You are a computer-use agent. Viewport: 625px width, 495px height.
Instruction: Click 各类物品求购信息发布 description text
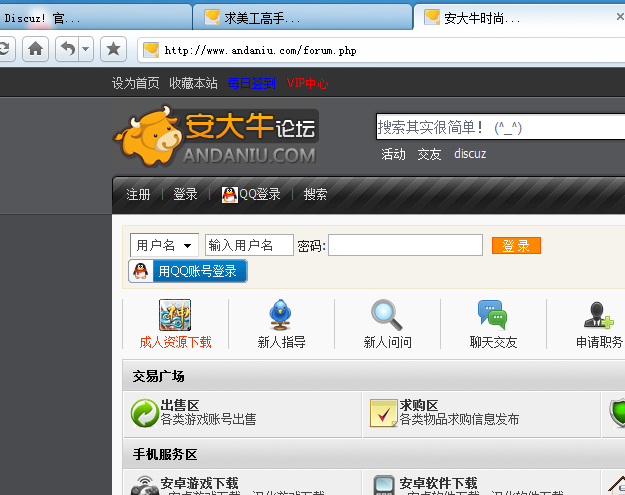[459, 419]
